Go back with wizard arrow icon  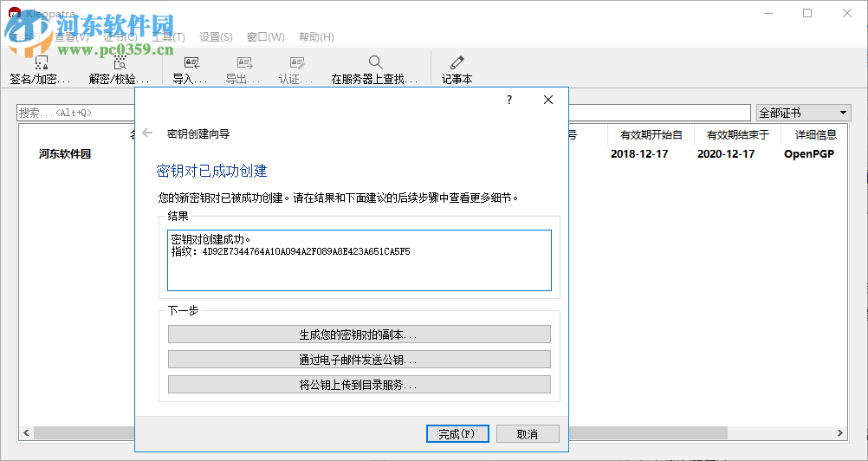[x=147, y=133]
